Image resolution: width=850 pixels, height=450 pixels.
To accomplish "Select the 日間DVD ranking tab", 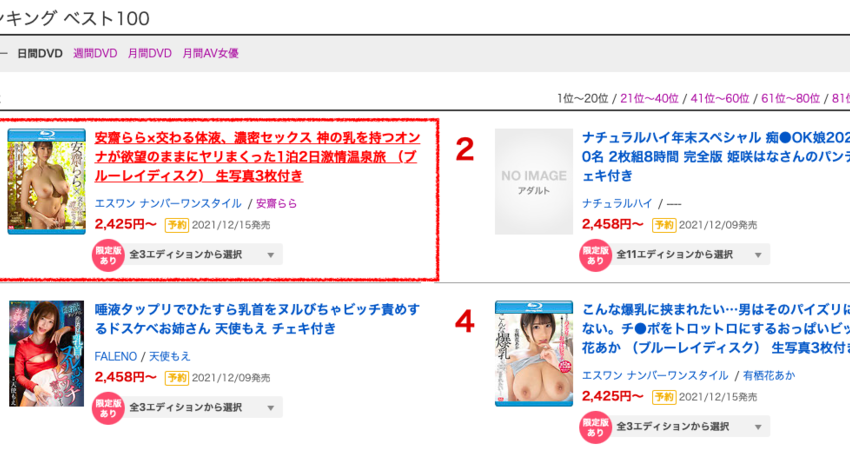I will 40,53.
